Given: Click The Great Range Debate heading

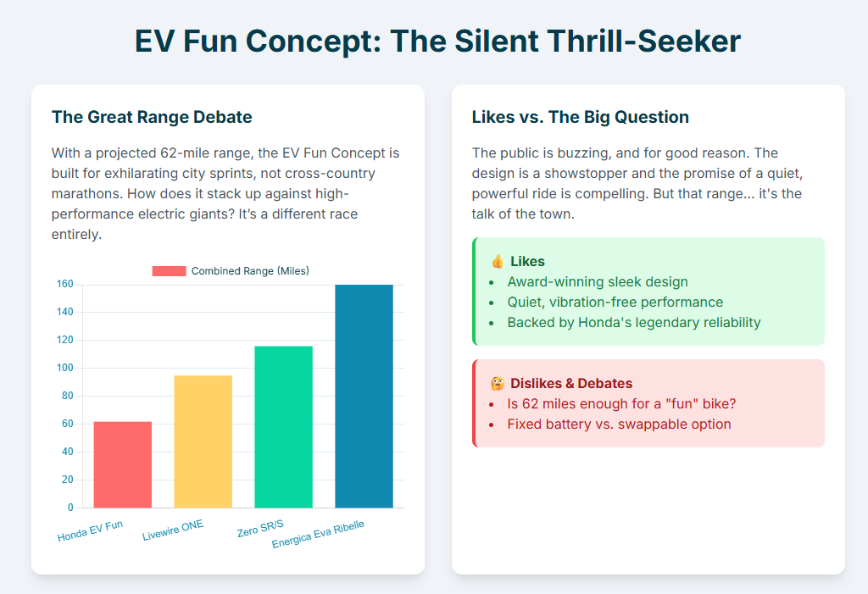Looking at the screenshot, I should (x=152, y=117).
